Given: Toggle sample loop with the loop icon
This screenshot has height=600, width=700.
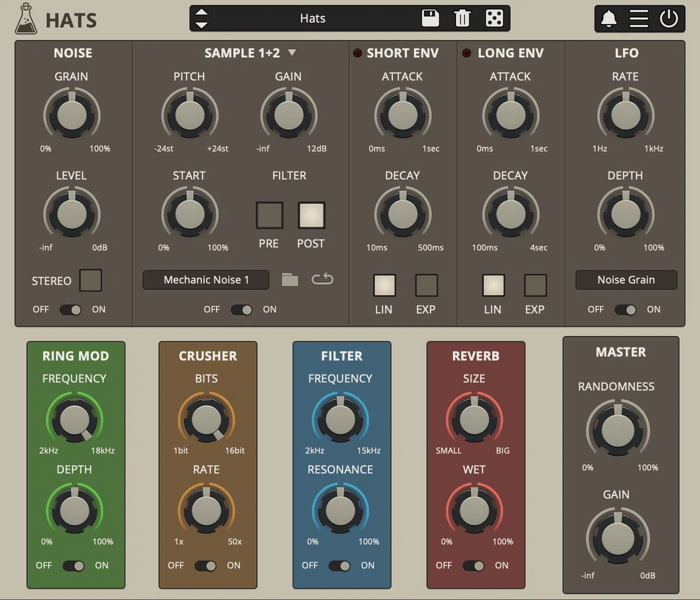Looking at the screenshot, I should (x=322, y=280).
